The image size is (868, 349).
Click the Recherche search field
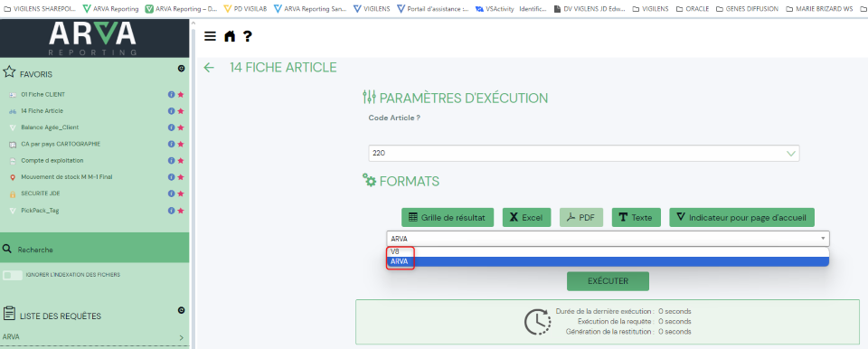(x=95, y=250)
